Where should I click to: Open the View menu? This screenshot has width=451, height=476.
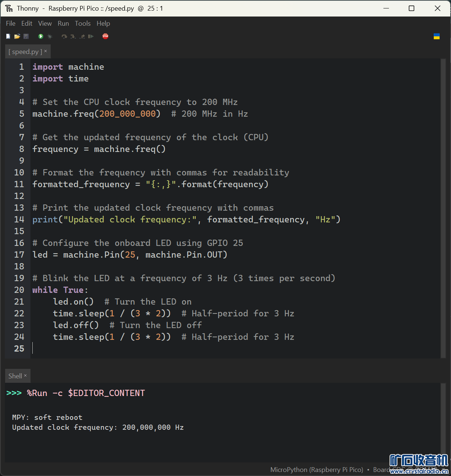45,23
